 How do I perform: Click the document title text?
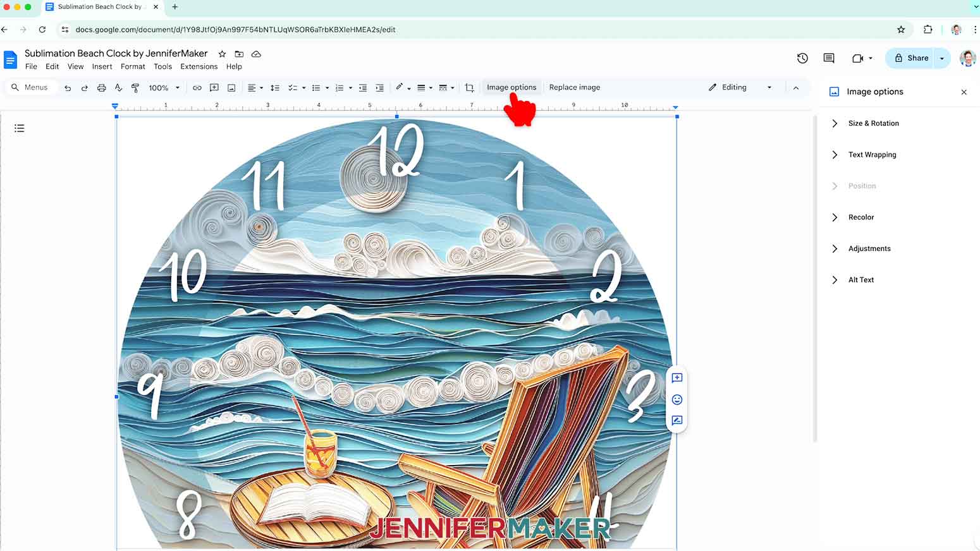(x=116, y=54)
